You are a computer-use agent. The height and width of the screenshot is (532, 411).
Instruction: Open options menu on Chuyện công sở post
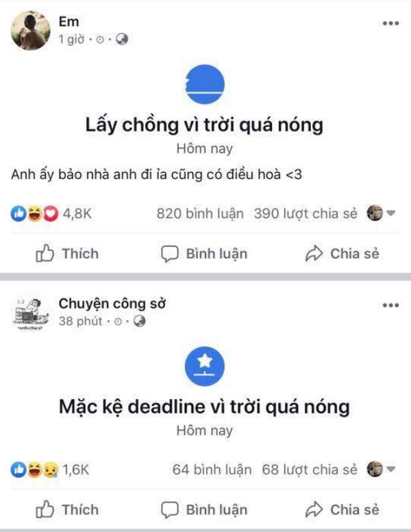pyautogui.click(x=390, y=305)
